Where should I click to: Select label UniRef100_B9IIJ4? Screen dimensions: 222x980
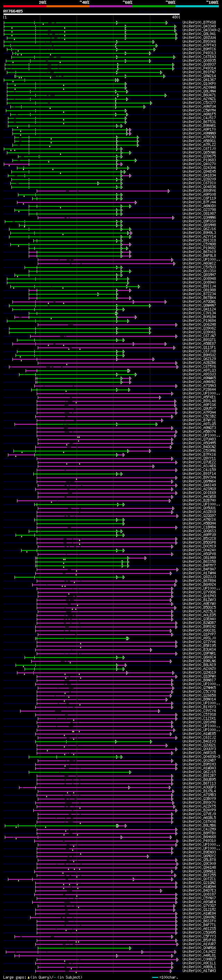[199, 286]
